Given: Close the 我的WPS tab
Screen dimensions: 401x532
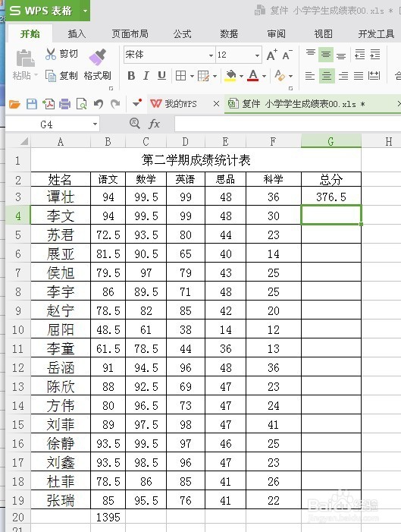Looking at the screenshot, I should click(x=216, y=104).
